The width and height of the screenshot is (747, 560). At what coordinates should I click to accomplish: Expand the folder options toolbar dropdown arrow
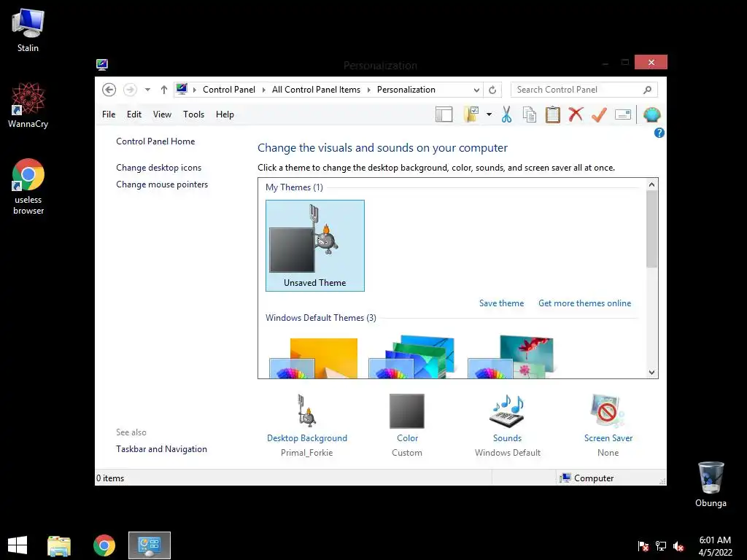(489, 114)
